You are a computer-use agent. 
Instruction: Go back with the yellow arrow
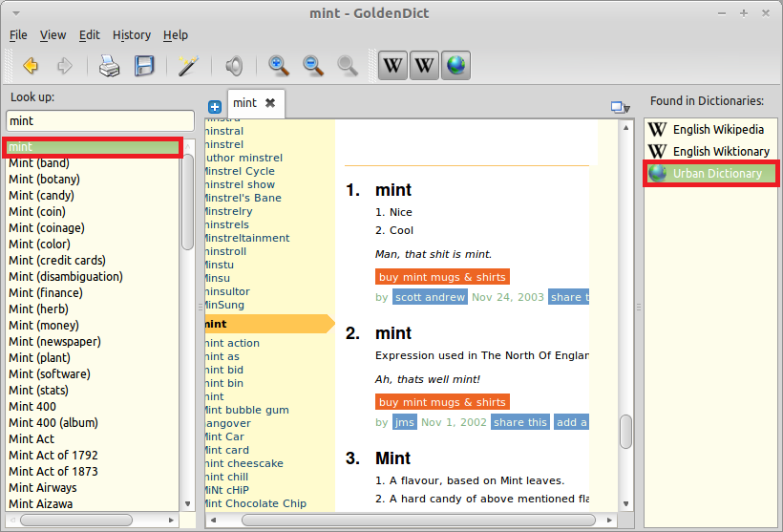(31, 66)
